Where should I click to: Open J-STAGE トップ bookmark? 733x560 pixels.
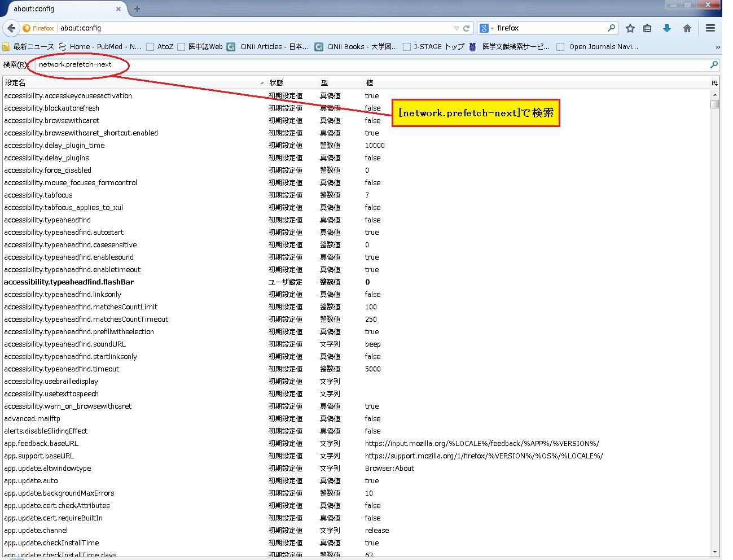tap(433, 47)
